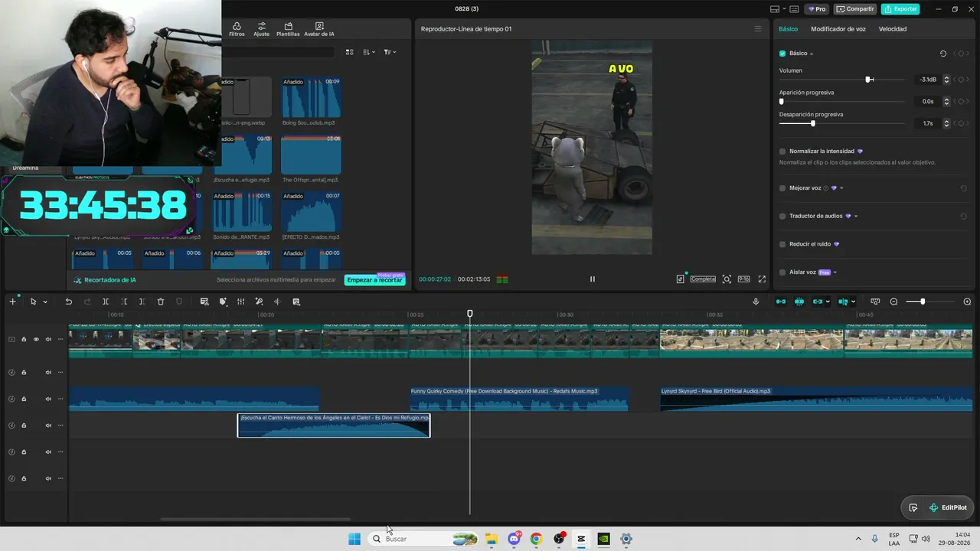Click the Aparición progresiva slider handle

click(782, 101)
